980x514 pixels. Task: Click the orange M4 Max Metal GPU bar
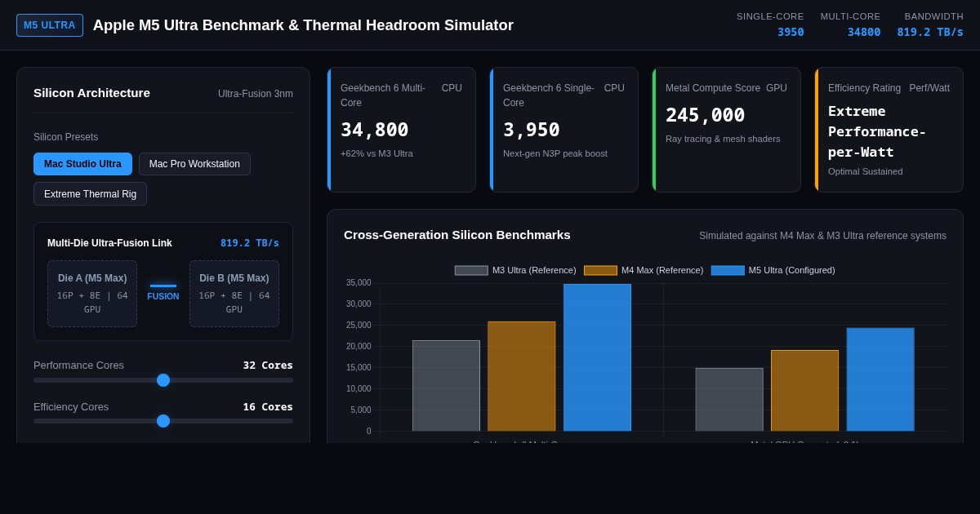point(804,391)
